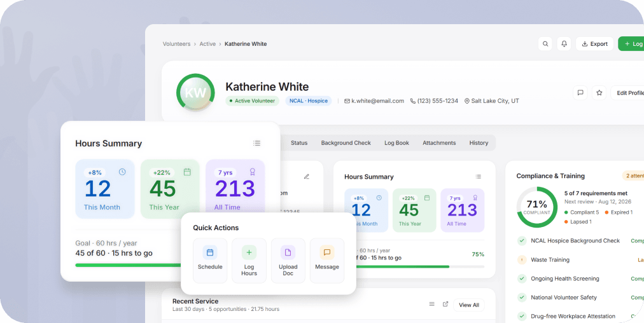Go to Active breadcrumb
644x323 pixels.
[207, 44]
